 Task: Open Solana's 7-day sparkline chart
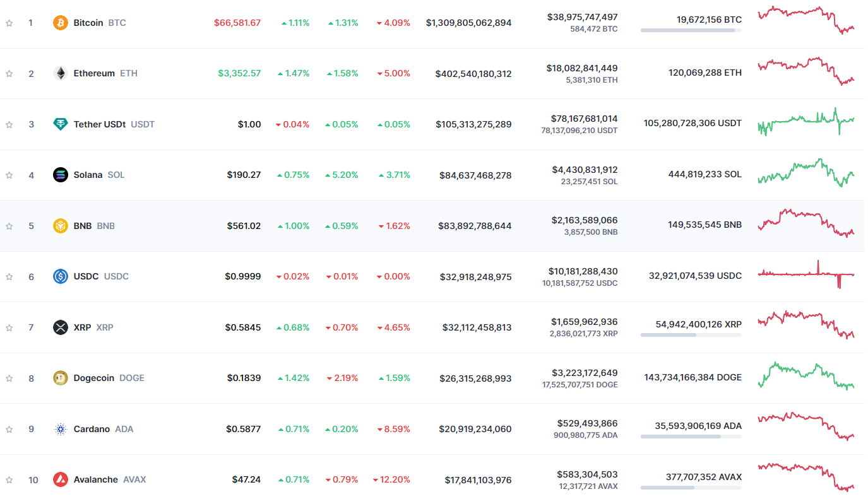pos(806,172)
